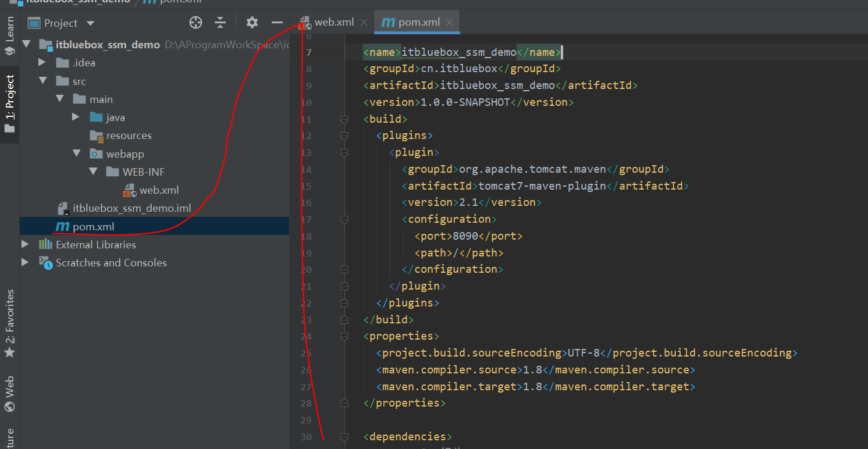Click artifactId tomcat7-maven-plugin text
Image resolution: width=868 pixels, height=449 pixels.
(x=542, y=186)
